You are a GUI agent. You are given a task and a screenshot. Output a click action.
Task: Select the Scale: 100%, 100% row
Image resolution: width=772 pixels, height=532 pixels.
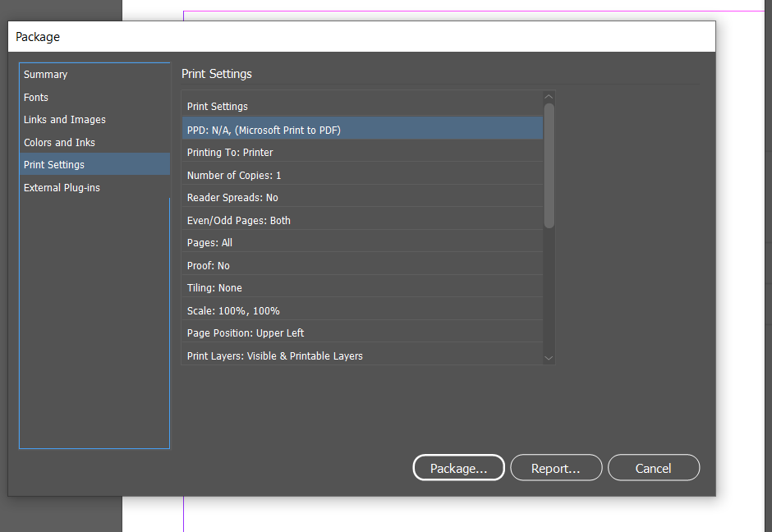[361, 310]
